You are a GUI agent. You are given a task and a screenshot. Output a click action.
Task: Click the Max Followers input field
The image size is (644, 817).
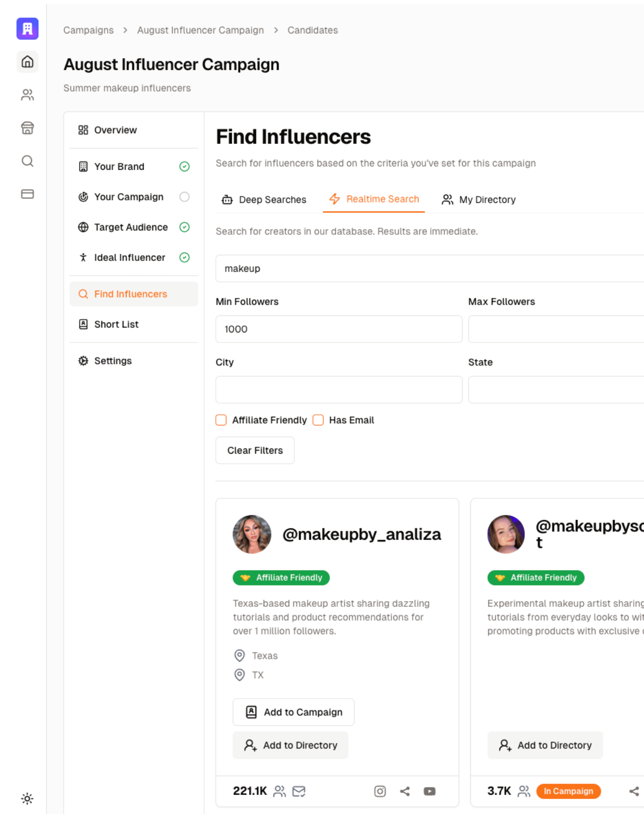pos(556,329)
